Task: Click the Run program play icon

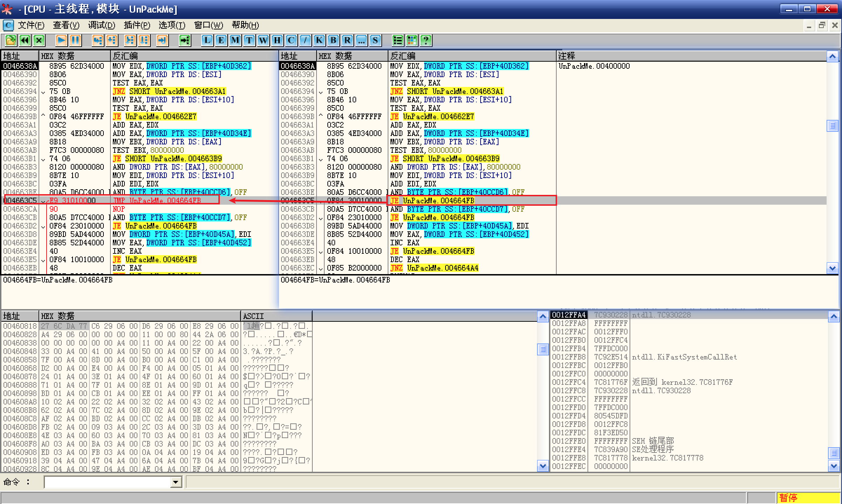Action: coord(61,40)
